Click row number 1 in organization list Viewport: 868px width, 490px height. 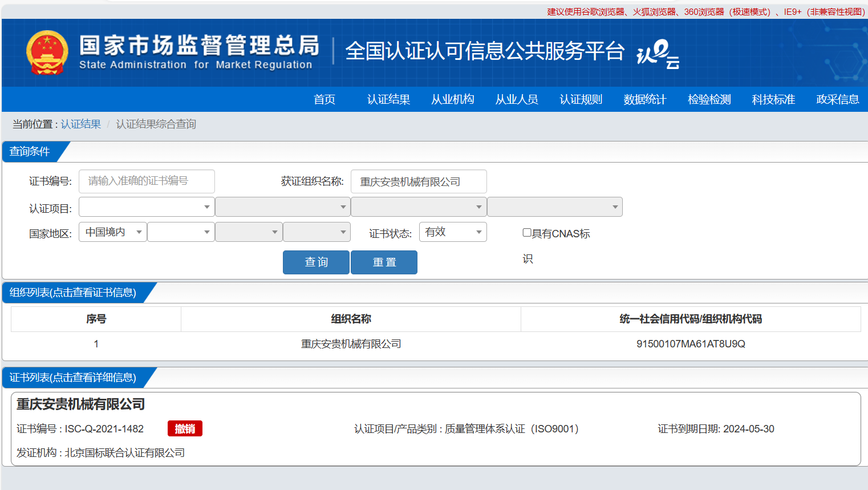pyautogui.click(x=96, y=344)
